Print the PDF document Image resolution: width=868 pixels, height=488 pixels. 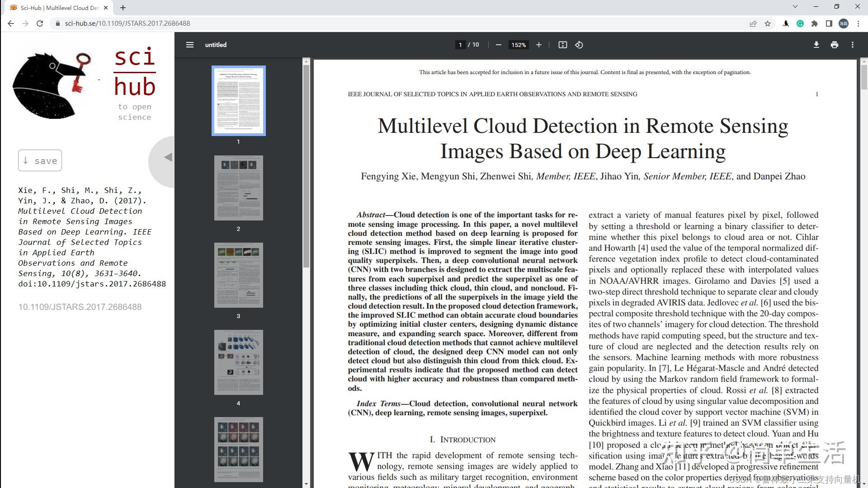pyautogui.click(x=834, y=45)
